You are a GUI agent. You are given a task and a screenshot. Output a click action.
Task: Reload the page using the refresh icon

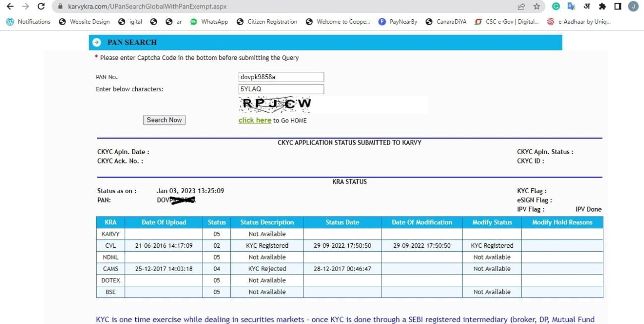coord(41,7)
